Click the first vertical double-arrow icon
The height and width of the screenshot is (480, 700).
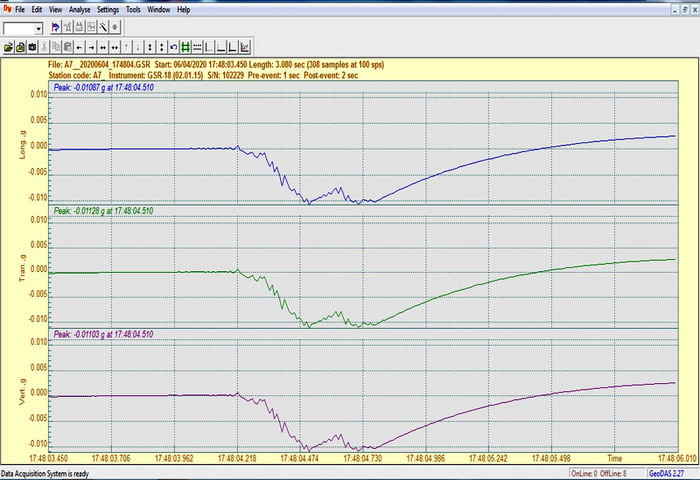tap(150, 47)
